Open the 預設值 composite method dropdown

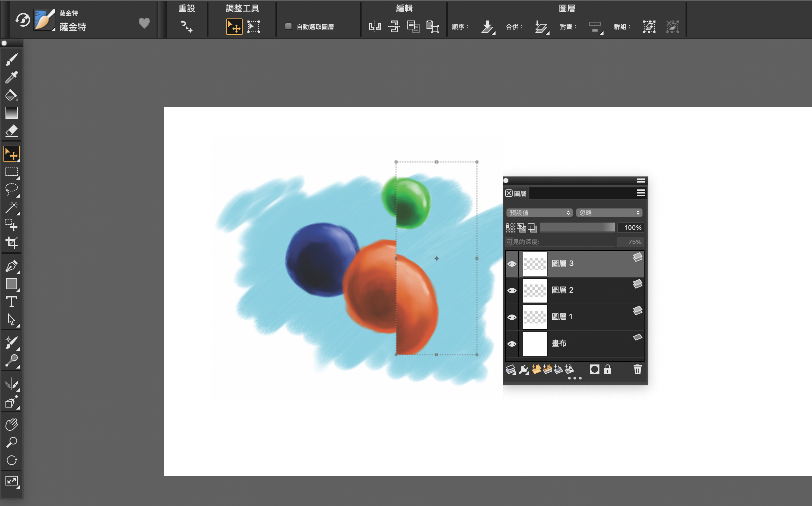539,213
